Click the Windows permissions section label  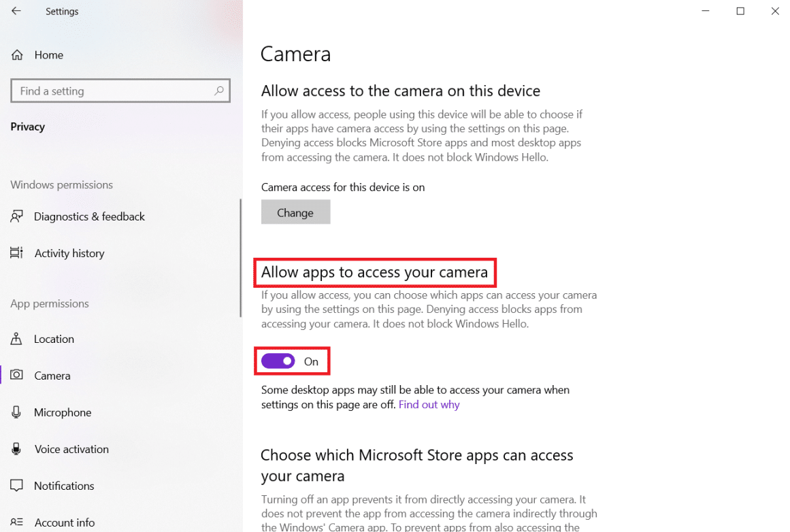(61, 185)
